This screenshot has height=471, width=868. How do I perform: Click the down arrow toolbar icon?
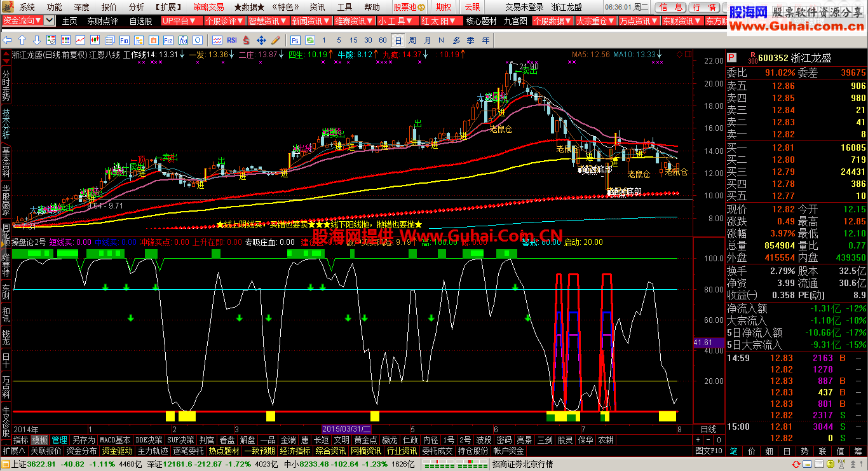[x=37, y=40]
